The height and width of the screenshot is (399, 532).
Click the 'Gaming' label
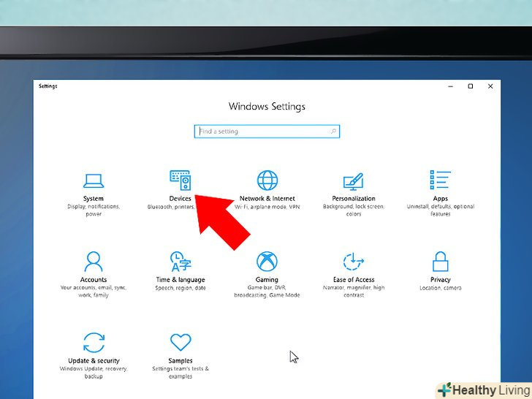pos(267,280)
